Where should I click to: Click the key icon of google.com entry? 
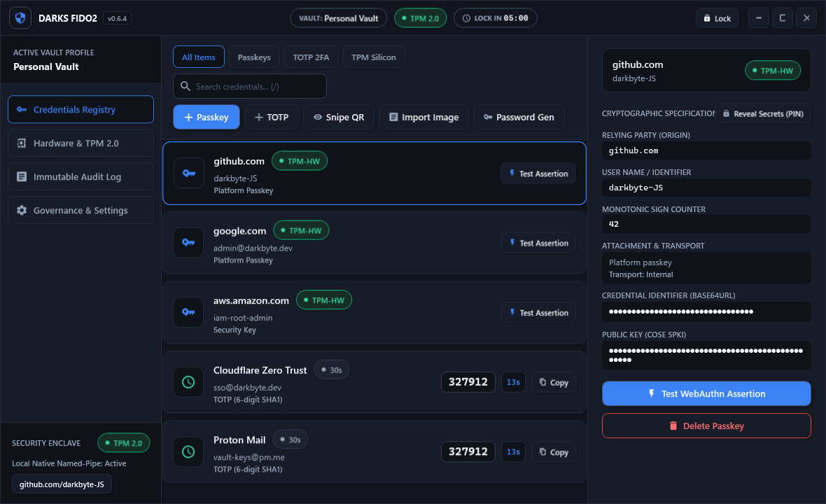coord(188,242)
